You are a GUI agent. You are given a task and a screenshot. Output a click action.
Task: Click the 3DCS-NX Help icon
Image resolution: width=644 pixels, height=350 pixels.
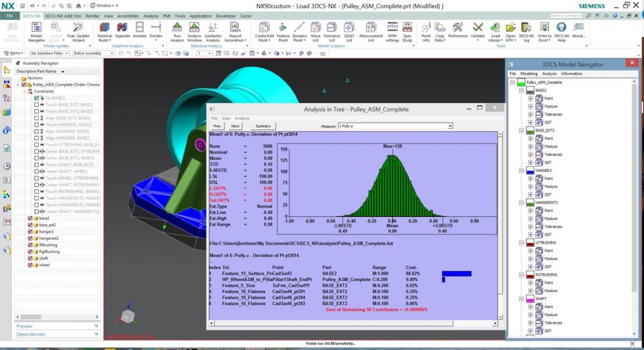pos(561,30)
